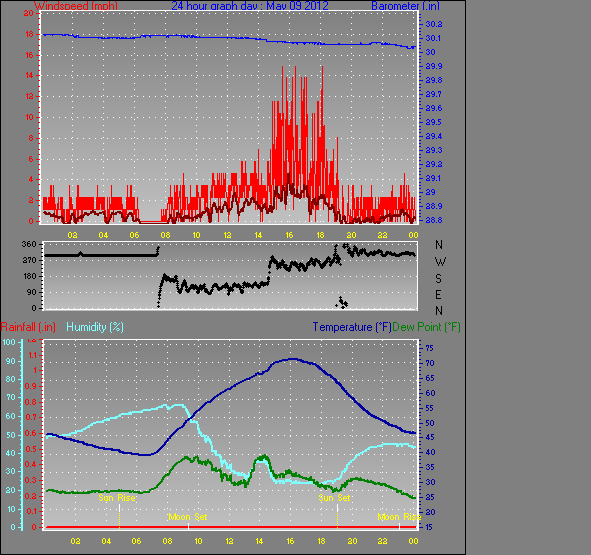
Task: Click "08" on the temperature chart time axis
Action: [x=168, y=541]
